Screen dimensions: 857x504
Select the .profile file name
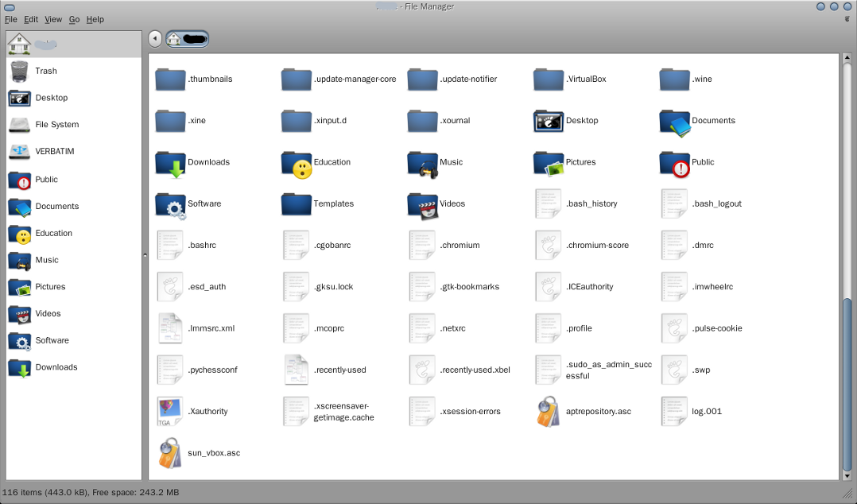pos(579,328)
